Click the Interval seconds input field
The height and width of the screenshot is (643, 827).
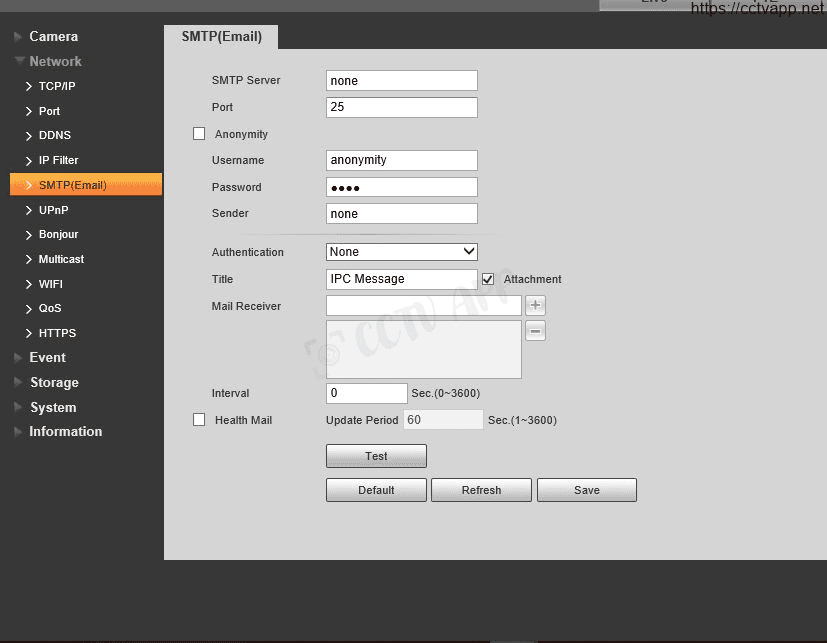click(x=366, y=394)
